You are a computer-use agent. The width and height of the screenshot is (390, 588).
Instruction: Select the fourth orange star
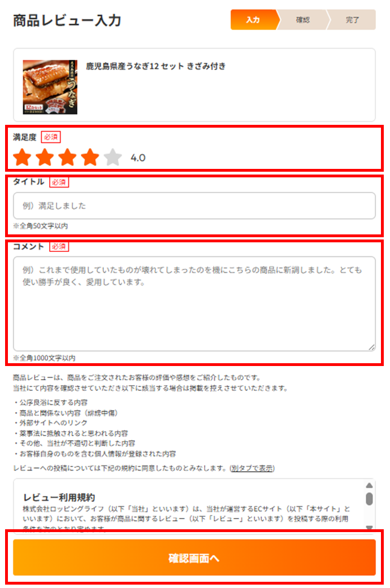(90, 157)
